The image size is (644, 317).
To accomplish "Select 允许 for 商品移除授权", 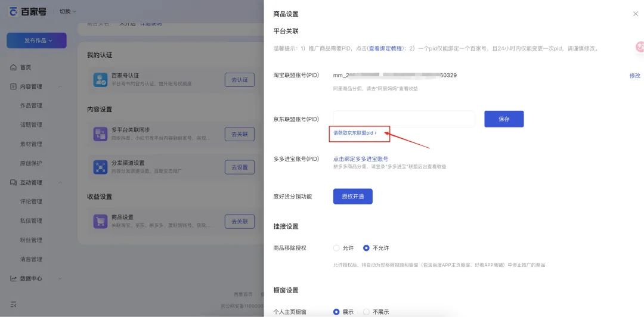I will pos(336,248).
